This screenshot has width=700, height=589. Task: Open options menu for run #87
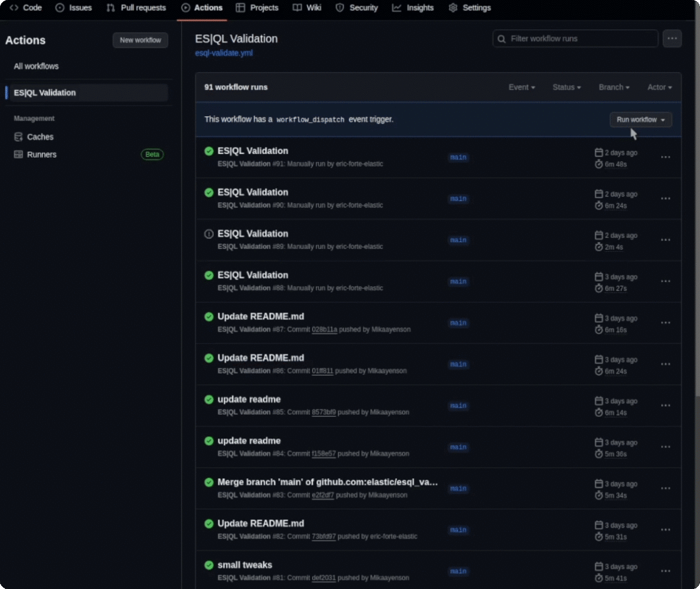coord(665,323)
